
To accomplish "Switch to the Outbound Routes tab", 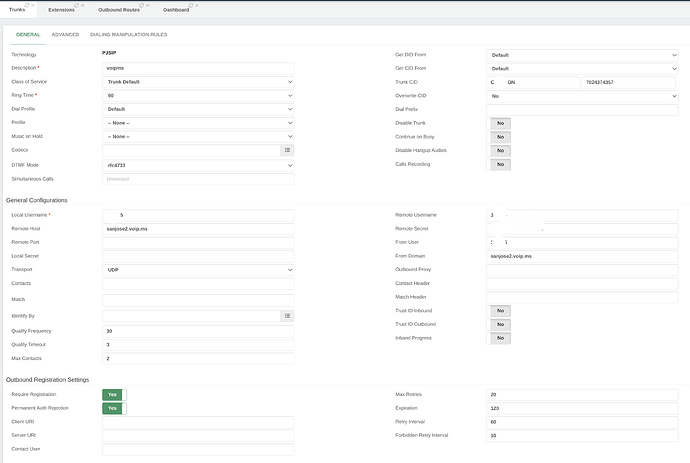I will click(119, 10).
